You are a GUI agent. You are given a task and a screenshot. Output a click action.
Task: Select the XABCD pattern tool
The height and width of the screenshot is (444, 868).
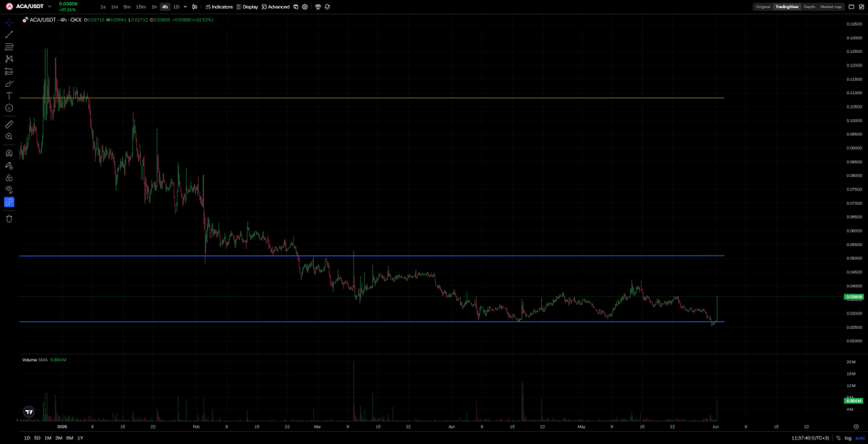tap(9, 59)
